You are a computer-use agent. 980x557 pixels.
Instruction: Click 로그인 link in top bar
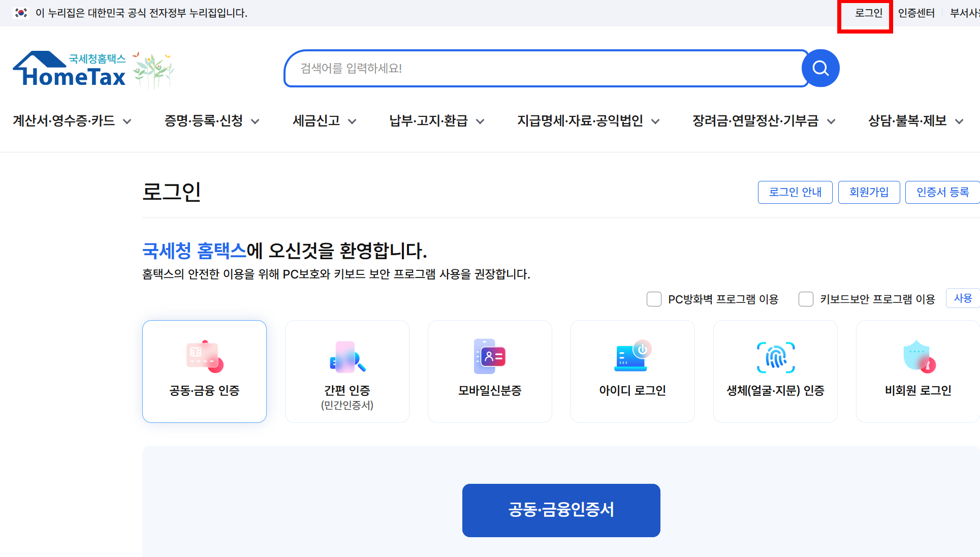(x=868, y=13)
